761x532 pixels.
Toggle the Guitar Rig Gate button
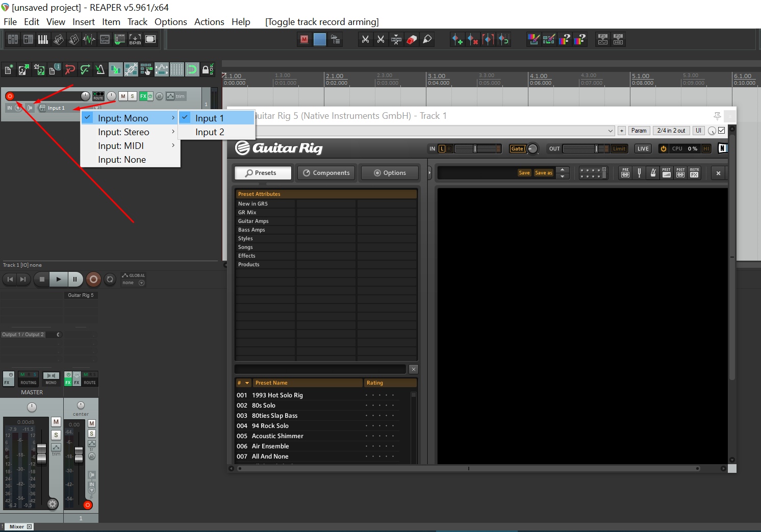517,148
